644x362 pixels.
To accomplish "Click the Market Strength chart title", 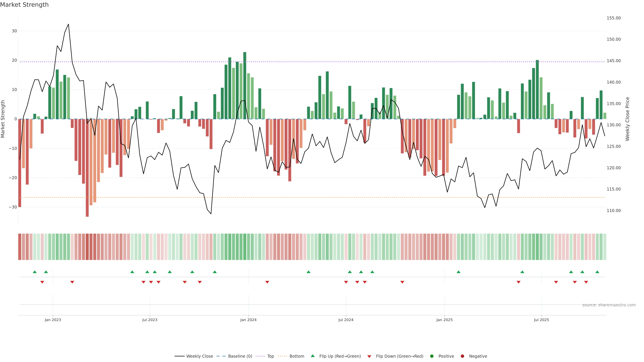I will click(24, 5).
